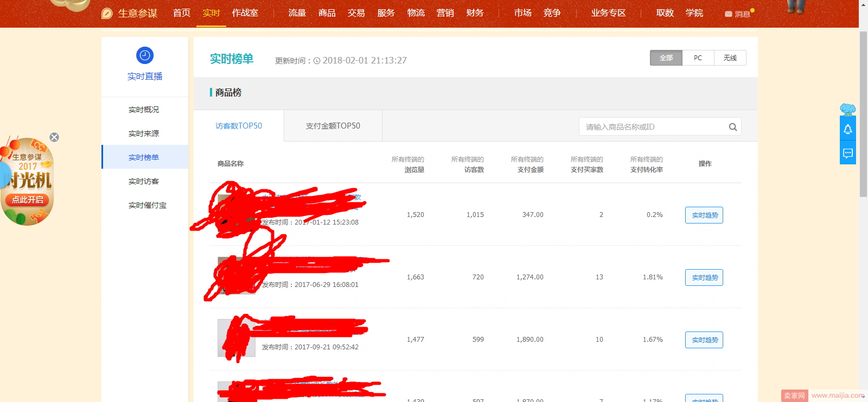Switch to 访客数TOP50 tab
Viewport: 868px width, 402px height.
239,126
